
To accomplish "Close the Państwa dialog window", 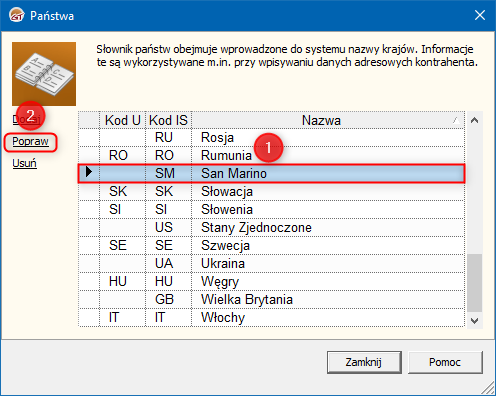I will click(480, 15).
